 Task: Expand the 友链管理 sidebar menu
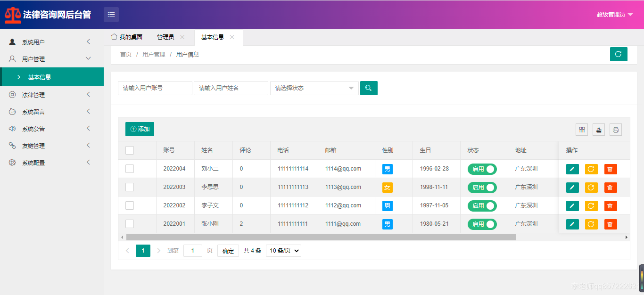click(x=52, y=146)
